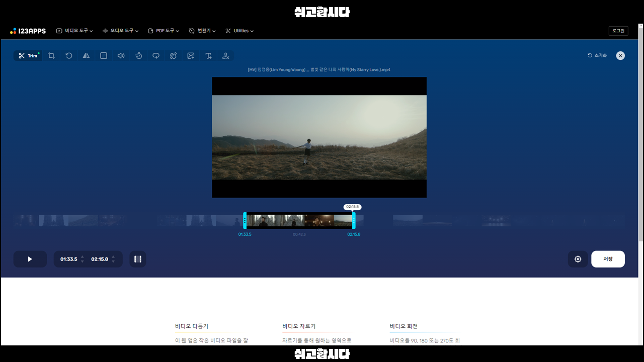Play the video

30,259
